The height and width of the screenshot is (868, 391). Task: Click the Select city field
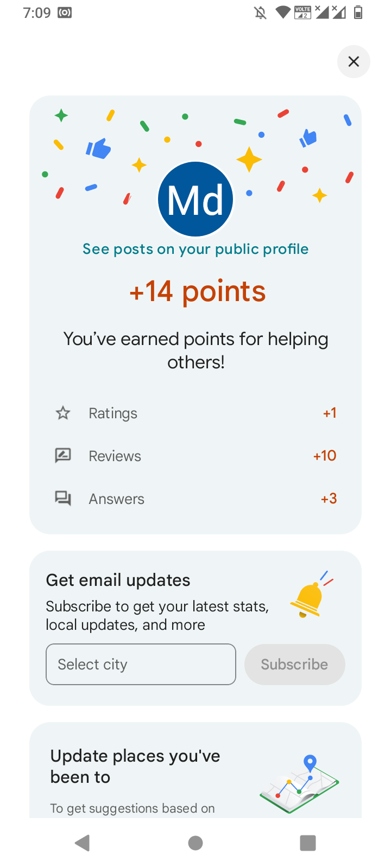pos(141,665)
